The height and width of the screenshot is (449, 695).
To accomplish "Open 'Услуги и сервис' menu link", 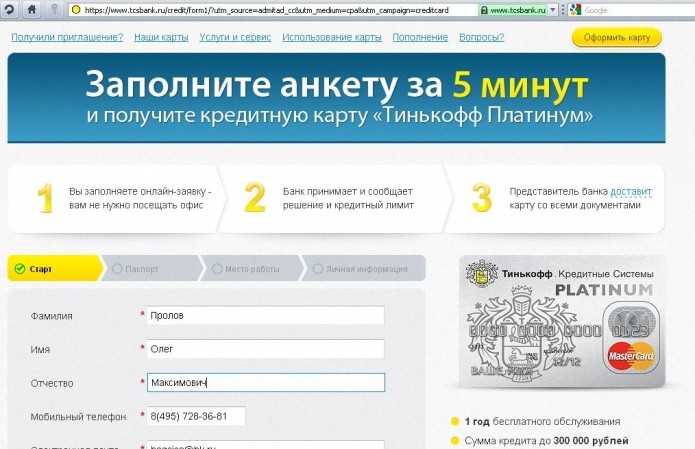I will tap(235, 37).
